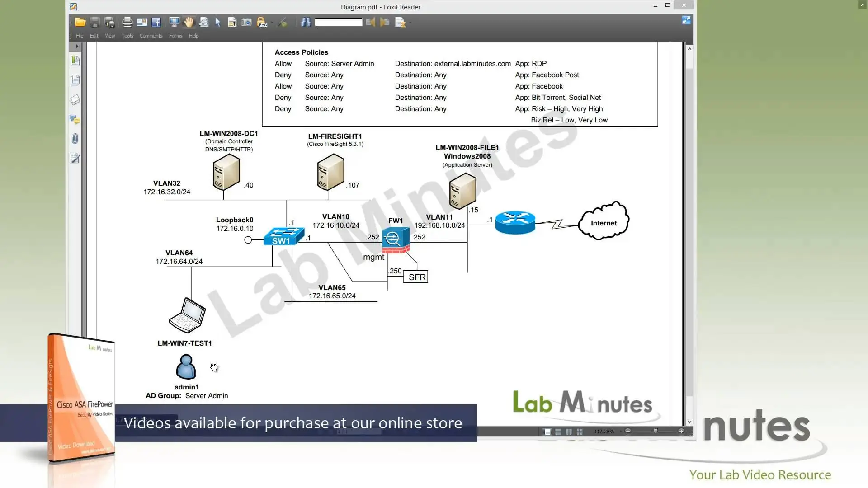Image resolution: width=868 pixels, height=488 pixels.
Task: Expand the navigation panel with arrow
Action: [x=77, y=46]
